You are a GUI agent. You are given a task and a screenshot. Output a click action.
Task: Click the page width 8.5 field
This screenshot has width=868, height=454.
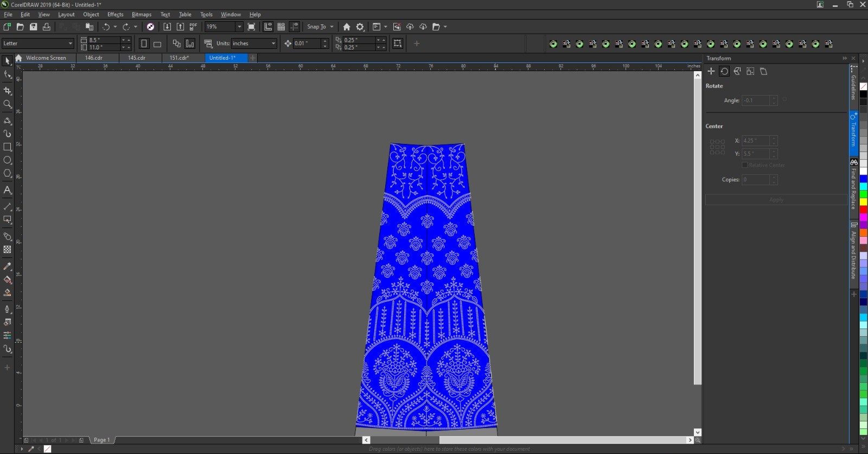pos(103,40)
